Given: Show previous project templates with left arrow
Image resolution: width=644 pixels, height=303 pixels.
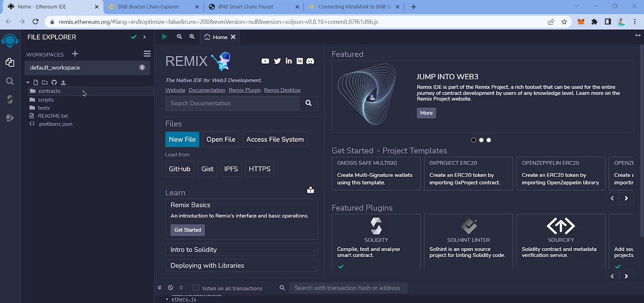Looking at the screenshot, I should click(x=612, y=198).
